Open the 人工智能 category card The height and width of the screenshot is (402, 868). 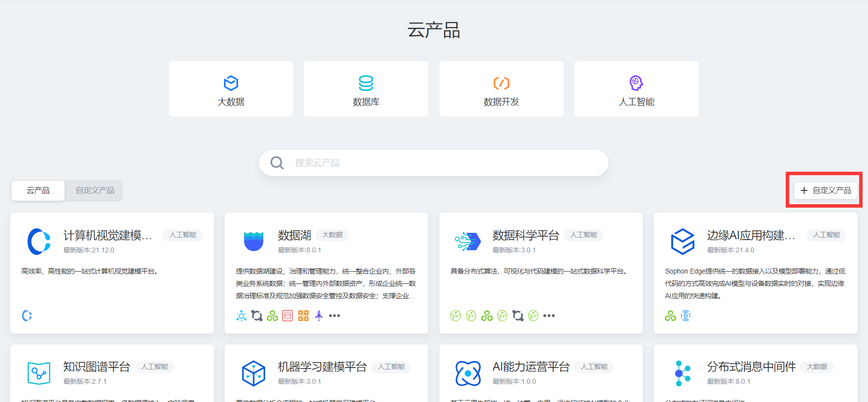point(636,89)
